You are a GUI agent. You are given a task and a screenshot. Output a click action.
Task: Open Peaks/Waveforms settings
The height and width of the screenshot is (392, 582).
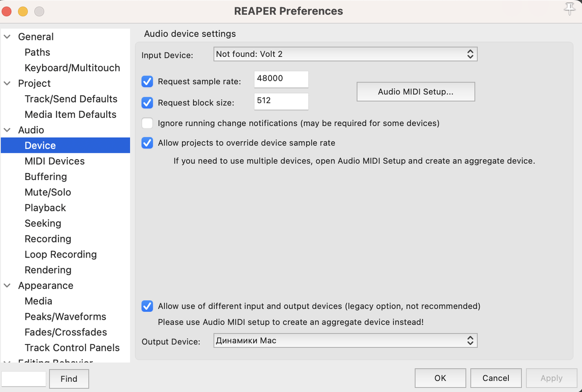click(x=65, y=317)
